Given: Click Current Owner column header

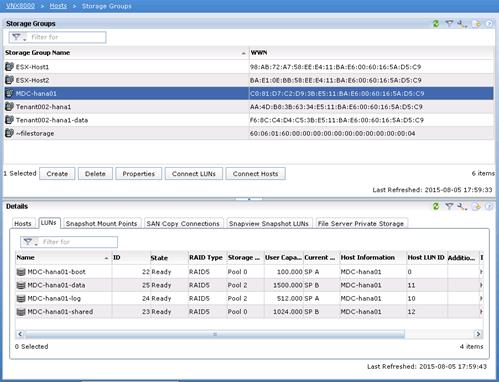Looking at the screenshot, I should pos(321,258).
